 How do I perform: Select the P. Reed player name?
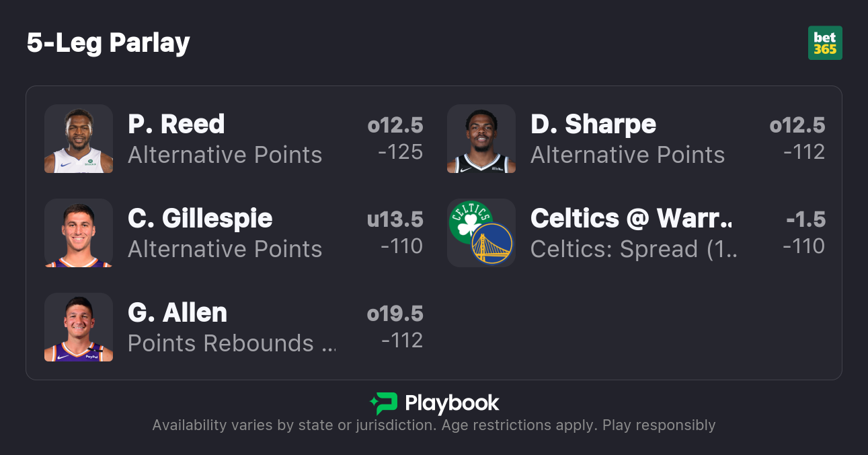[x=176, y=125]
